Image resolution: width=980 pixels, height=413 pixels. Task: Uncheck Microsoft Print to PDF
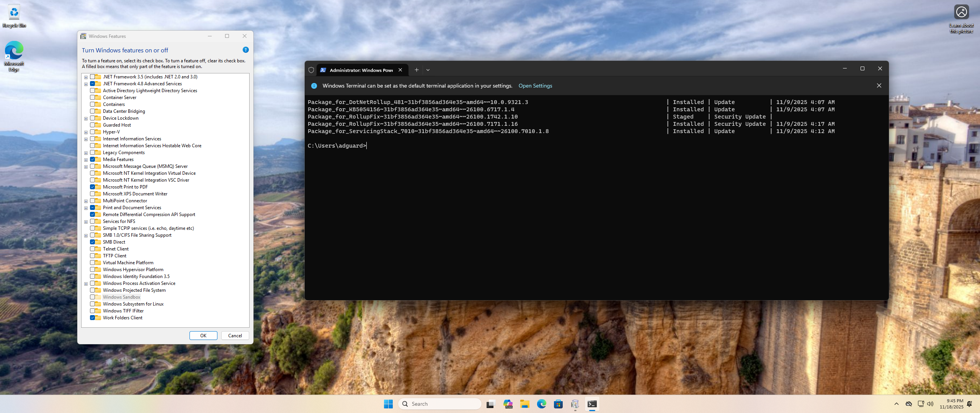pos(93,187)
